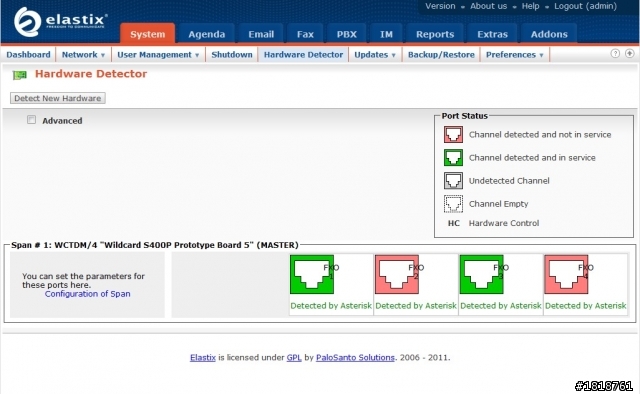Click the 'Hardware Control' legend text
Viewport: 640px width, 394px height.
point(504,223)
